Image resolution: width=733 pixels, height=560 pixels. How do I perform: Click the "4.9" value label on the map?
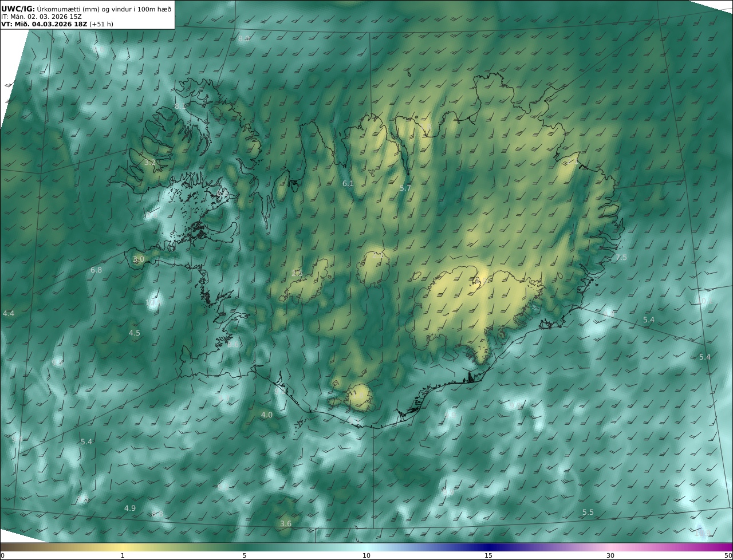[x=130, y=508]
